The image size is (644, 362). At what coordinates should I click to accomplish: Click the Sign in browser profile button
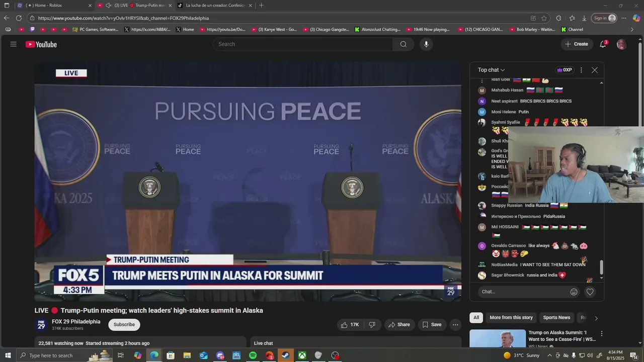pos(604,18)
